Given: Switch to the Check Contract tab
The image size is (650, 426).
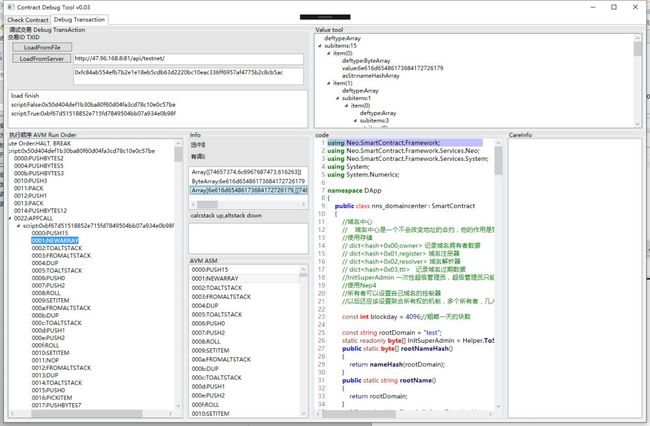Looking at the screenshot, I should point(28,19).
